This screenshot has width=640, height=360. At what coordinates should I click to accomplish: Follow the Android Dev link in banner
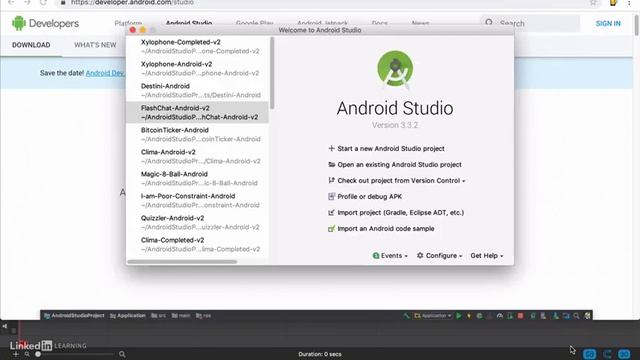tap(105, 73)
